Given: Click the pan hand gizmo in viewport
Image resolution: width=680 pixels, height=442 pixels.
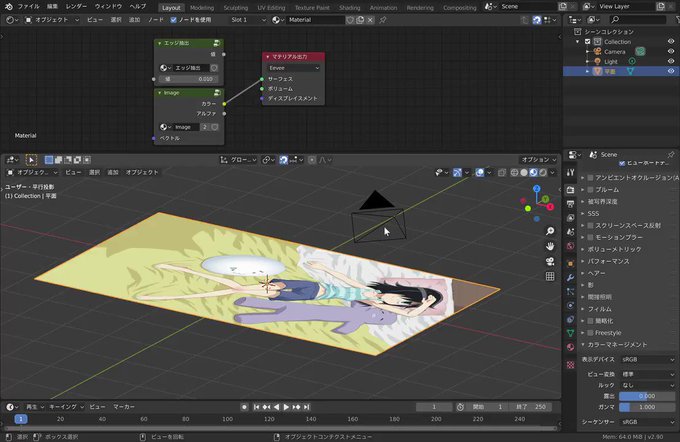Looking at the screenshot, I should pyautogui.click(x=550, y=246).
